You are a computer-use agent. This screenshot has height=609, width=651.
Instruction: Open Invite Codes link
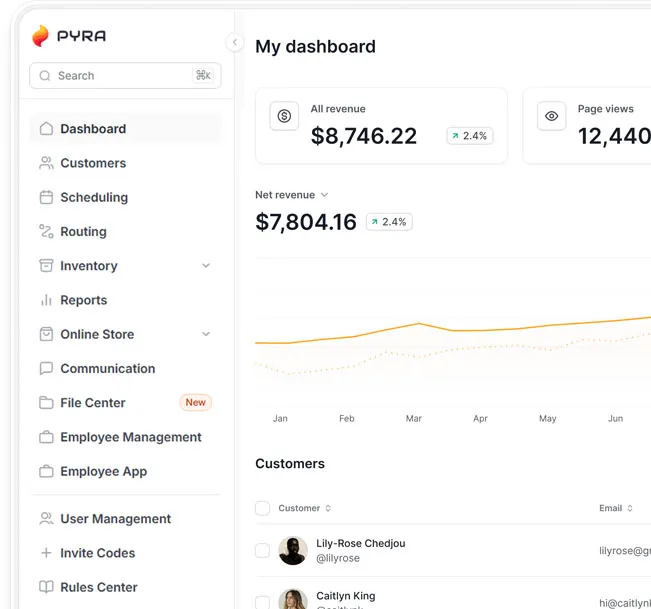coord(97,553)
